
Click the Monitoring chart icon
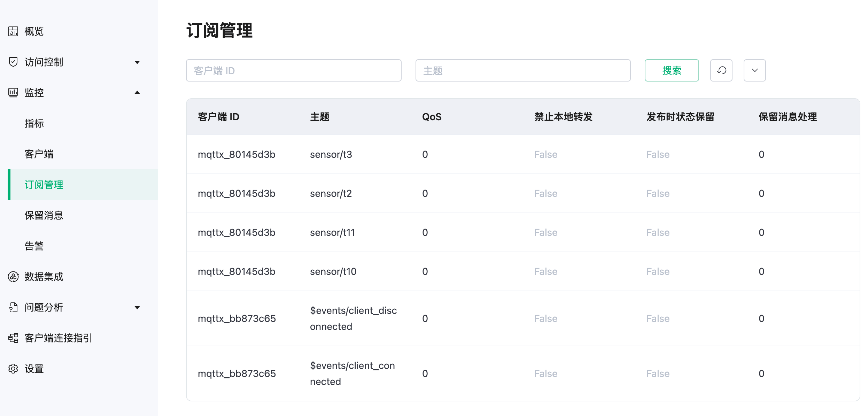(13, 93)
